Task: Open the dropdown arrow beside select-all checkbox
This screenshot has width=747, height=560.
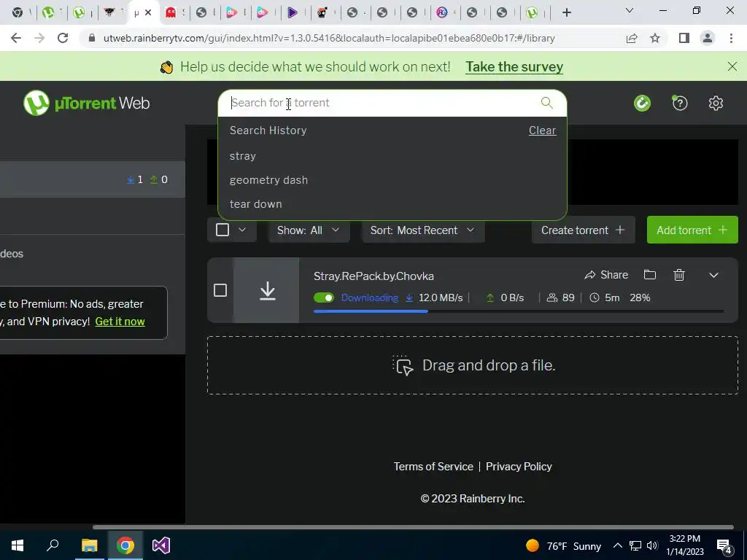Action: pyautogui.click(x=242, y=230)
